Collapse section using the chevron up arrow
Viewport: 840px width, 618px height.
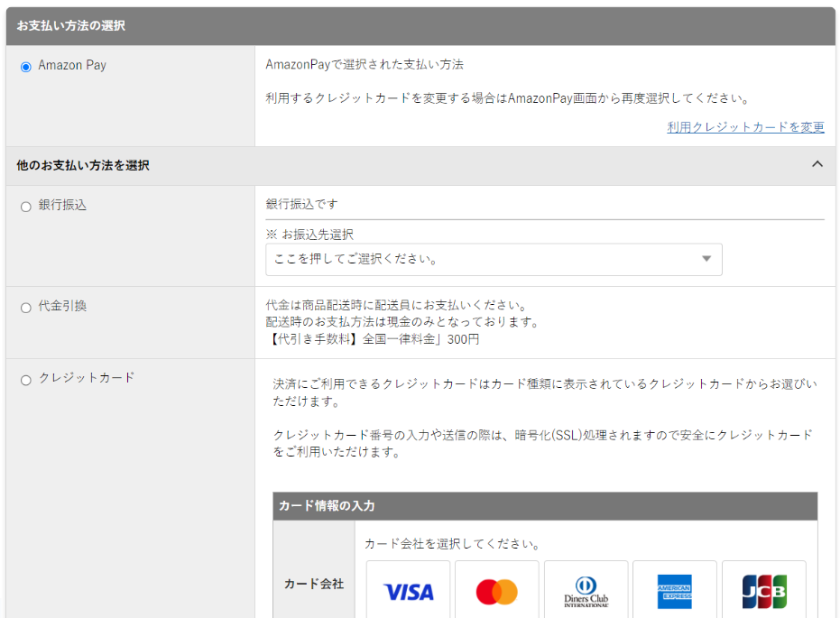coord(817,164)
